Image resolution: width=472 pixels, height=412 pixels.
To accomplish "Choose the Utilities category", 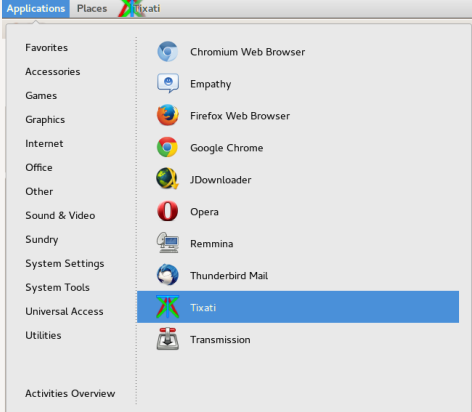I will pyautogui.click(x=43, y=335).
